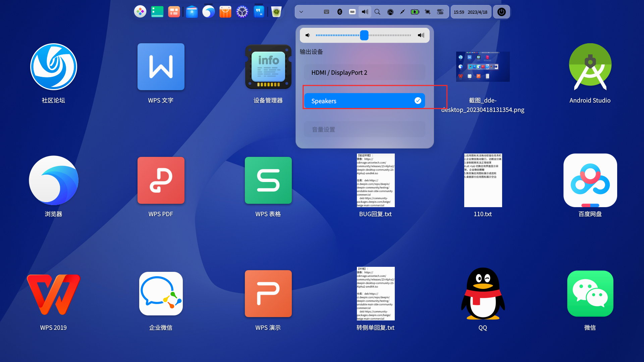Open the date and time 15:59 panel
The width and height of the screenshot is (644, 362).
coord(471,12)
